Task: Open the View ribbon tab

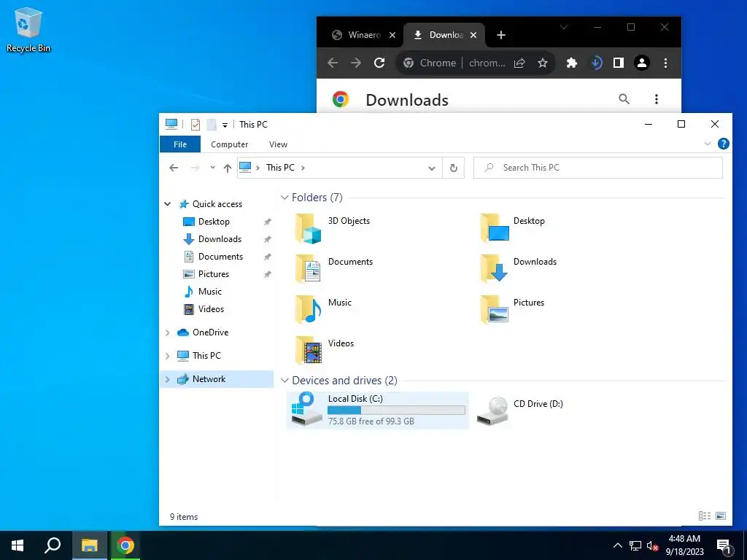Action: pyautogui.click(x=278, y=144)
